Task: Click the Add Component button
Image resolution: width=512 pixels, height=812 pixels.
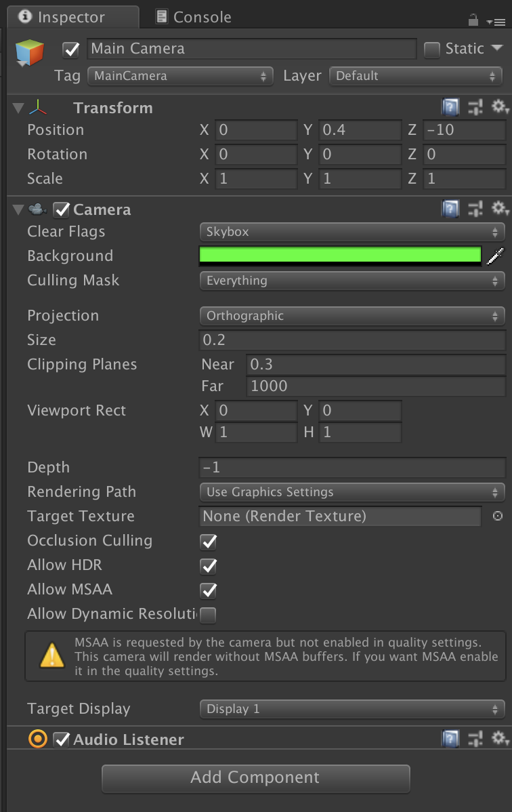Action: coord(255,778)
